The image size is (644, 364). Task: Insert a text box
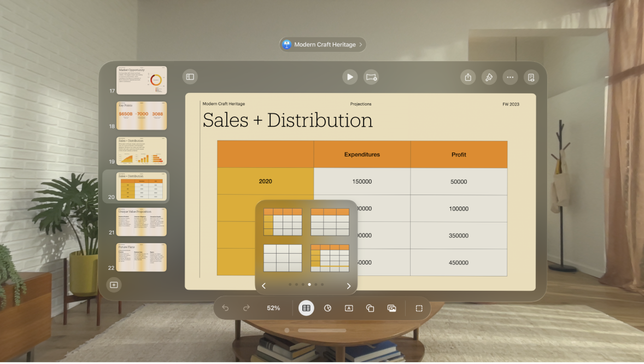(x=349, y=308)
